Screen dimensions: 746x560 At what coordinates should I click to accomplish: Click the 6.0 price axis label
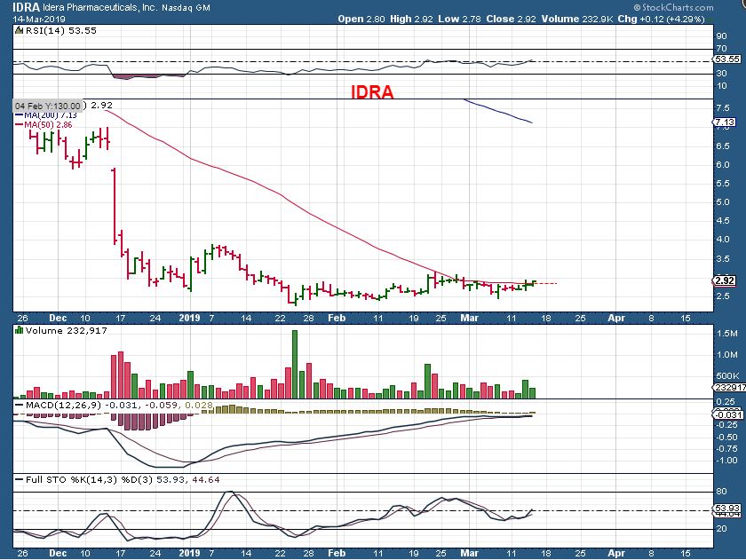coord(723,164)
